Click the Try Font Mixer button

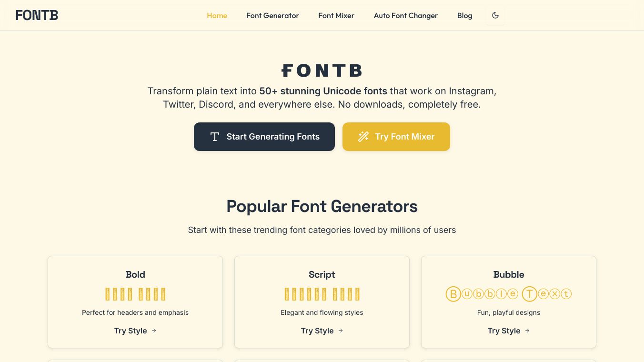(x=396, y=137)
